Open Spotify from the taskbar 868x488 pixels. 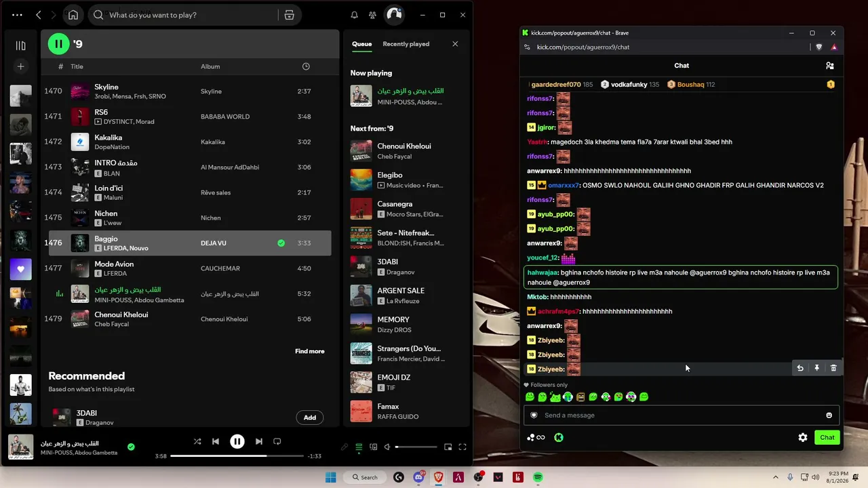538,477
